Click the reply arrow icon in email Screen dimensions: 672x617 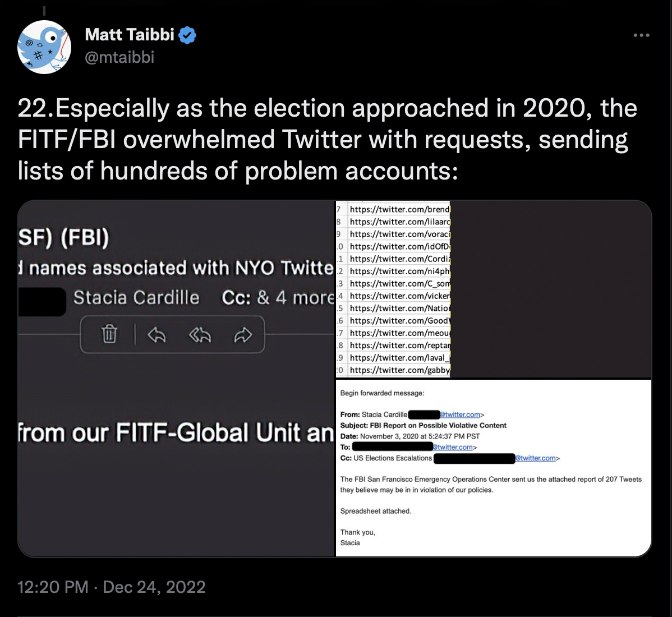(157, 335)
